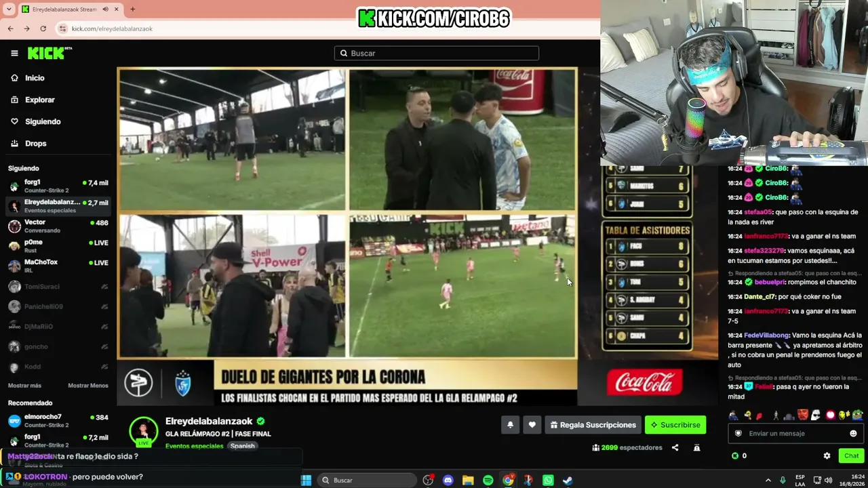View site information icon in address bar
Screen dimensions: 868x488
point(63,28)
